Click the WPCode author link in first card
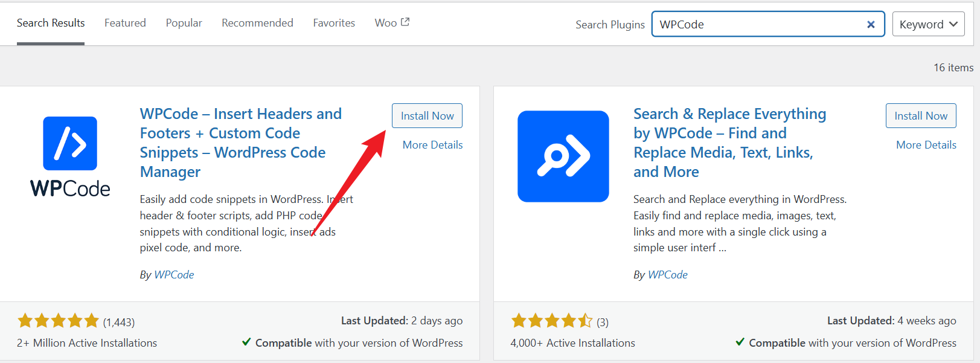This screenshot has width=980, height=363. click(x=174, y=275)
